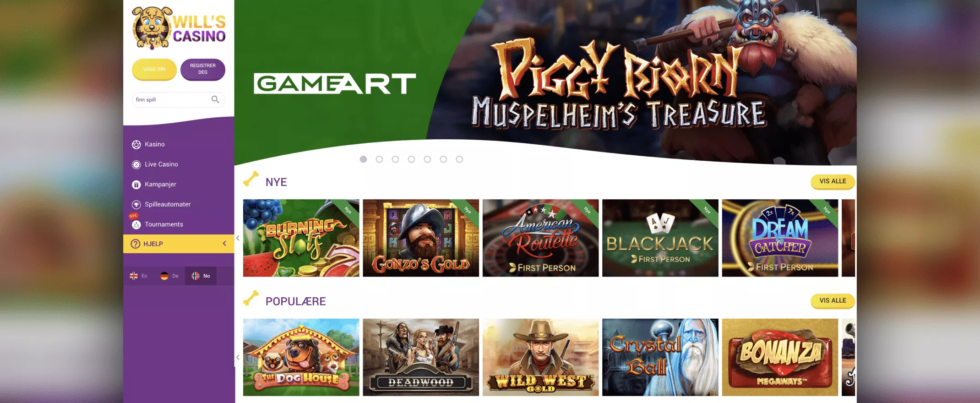
Task: Click the Kampanjer gift icon
Action: [x=136, y=185]
